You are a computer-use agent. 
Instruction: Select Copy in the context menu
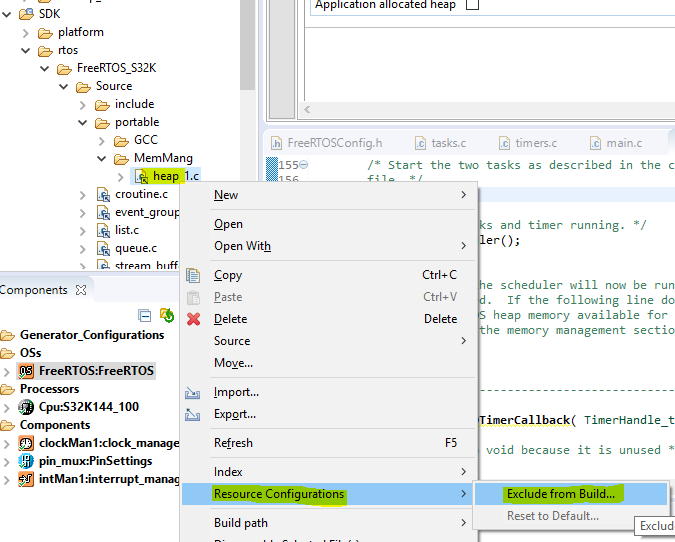click(x=329, y=275)
